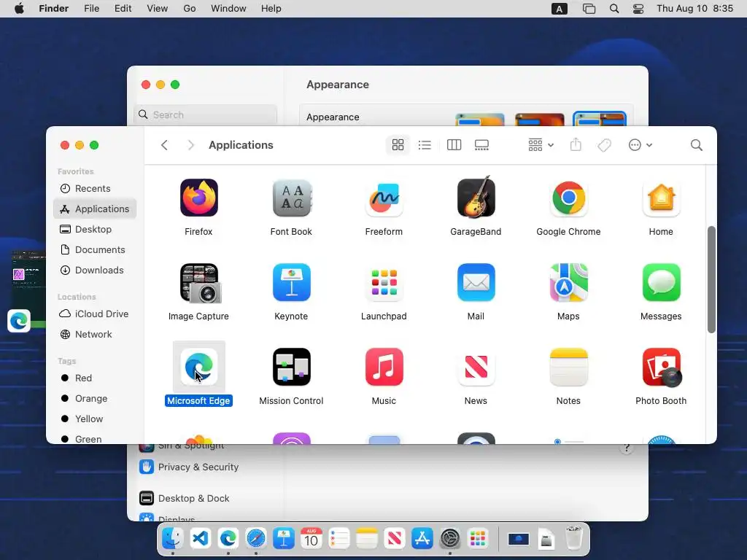Select the Keynote app in Finder
Viewport: 747px width, 560px height.
coord(291,282)
